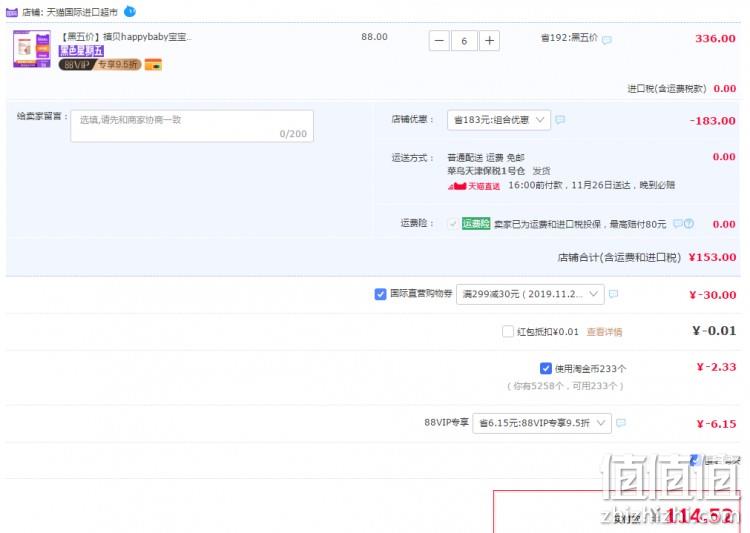Viewport: 750px width, 533px height.
Task: Uncheck the 国际直营购物券 checkbox
Action: [x=380, y=294]
